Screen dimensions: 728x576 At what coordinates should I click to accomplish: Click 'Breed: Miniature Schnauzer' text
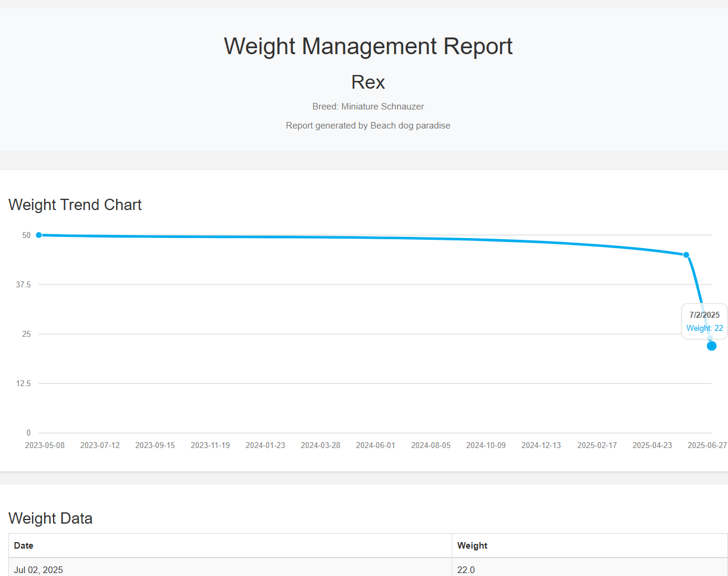368,107
